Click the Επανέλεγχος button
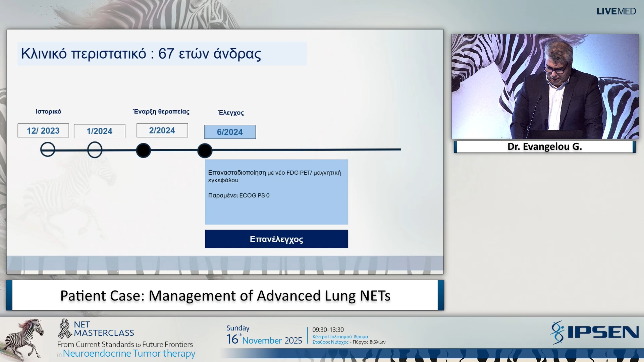This screenshot has height=362, width=644. tap(276, 239)
